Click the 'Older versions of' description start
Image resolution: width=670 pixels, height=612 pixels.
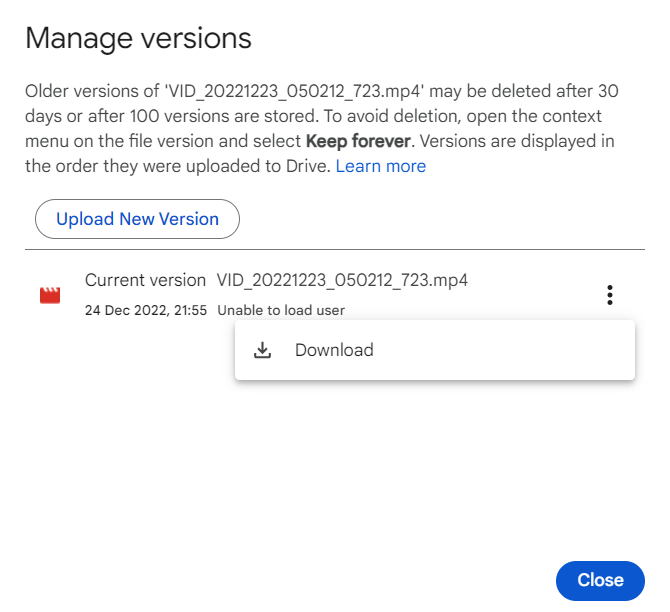coord(90,91)
